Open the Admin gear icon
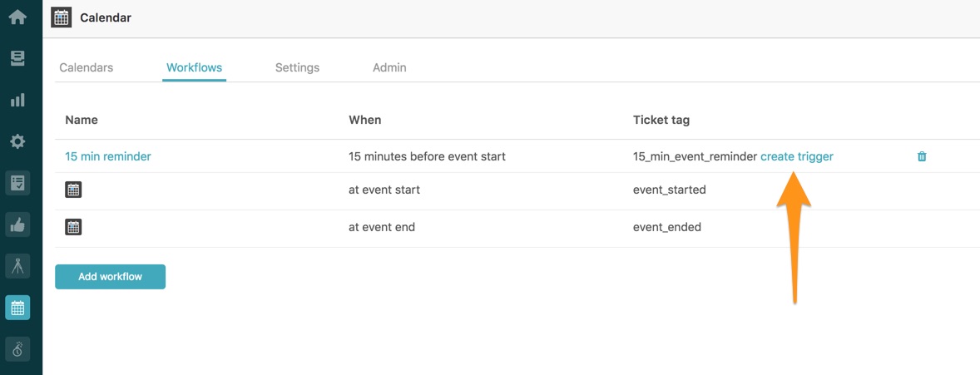The width and height of the screenshot is (980, 375). 17,142
